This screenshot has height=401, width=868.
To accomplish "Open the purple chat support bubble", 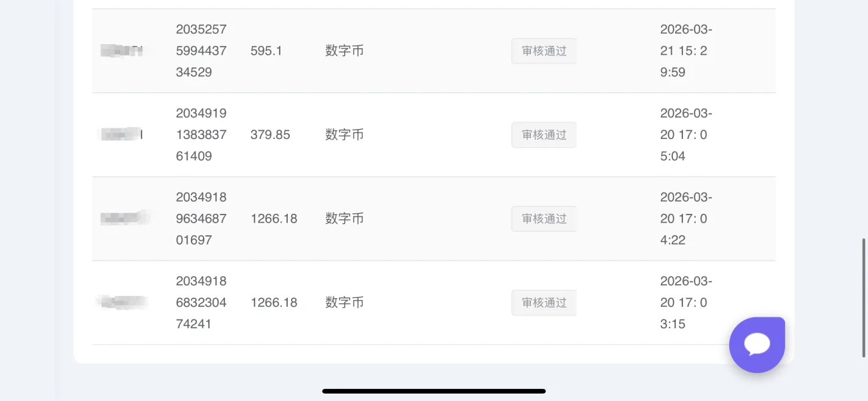I will tap(756, 344).
